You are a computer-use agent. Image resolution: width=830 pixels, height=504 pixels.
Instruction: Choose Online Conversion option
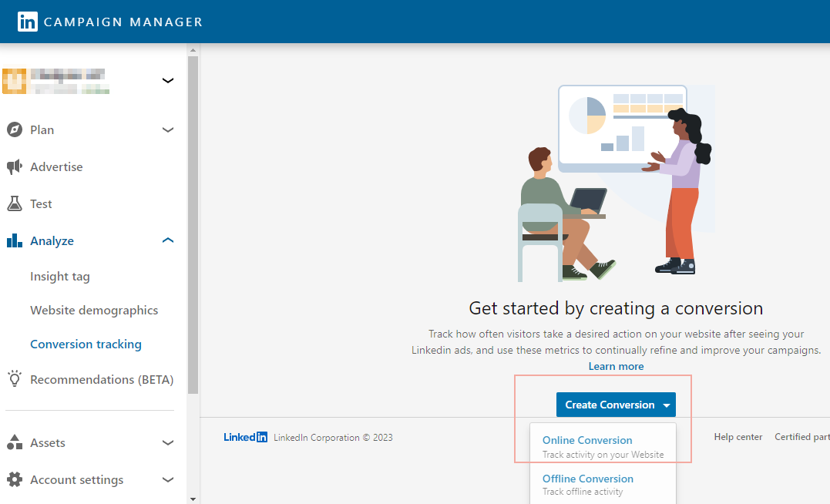[587, 441]
